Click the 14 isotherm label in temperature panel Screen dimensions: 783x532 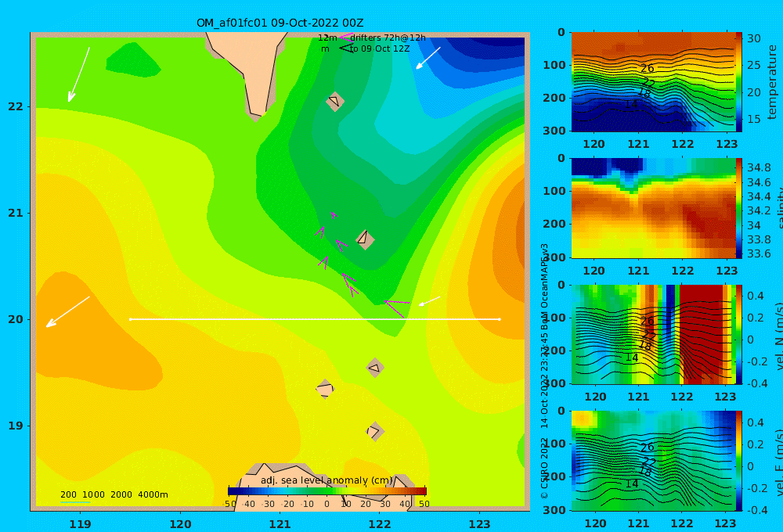632,104
